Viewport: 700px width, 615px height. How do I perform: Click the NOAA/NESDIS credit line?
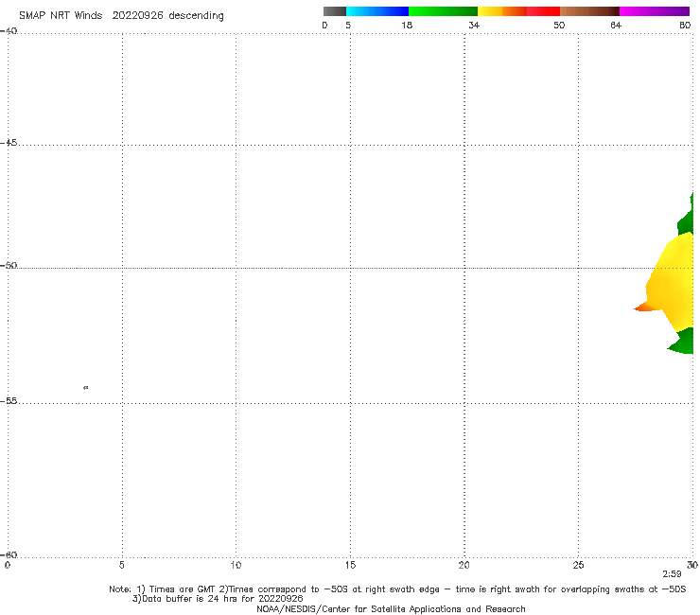(x=391, y=609)
